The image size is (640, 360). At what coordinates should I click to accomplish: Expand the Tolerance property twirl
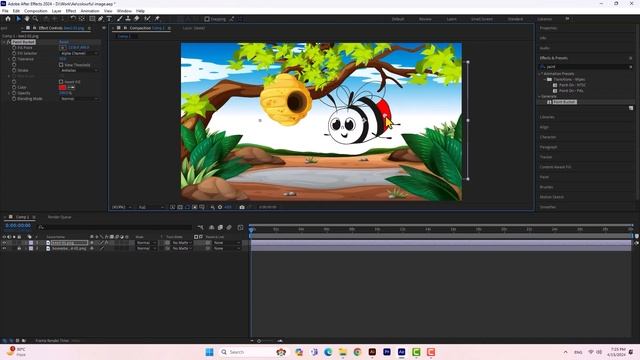point(9,59)
